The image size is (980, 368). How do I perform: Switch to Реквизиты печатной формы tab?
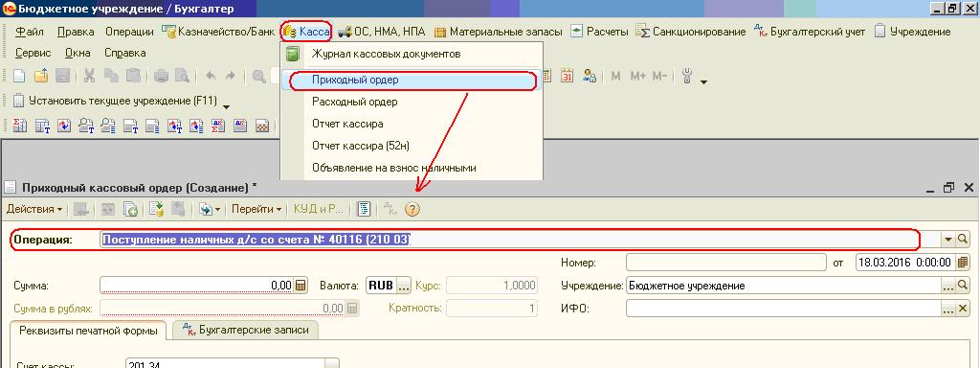point(88,331)
